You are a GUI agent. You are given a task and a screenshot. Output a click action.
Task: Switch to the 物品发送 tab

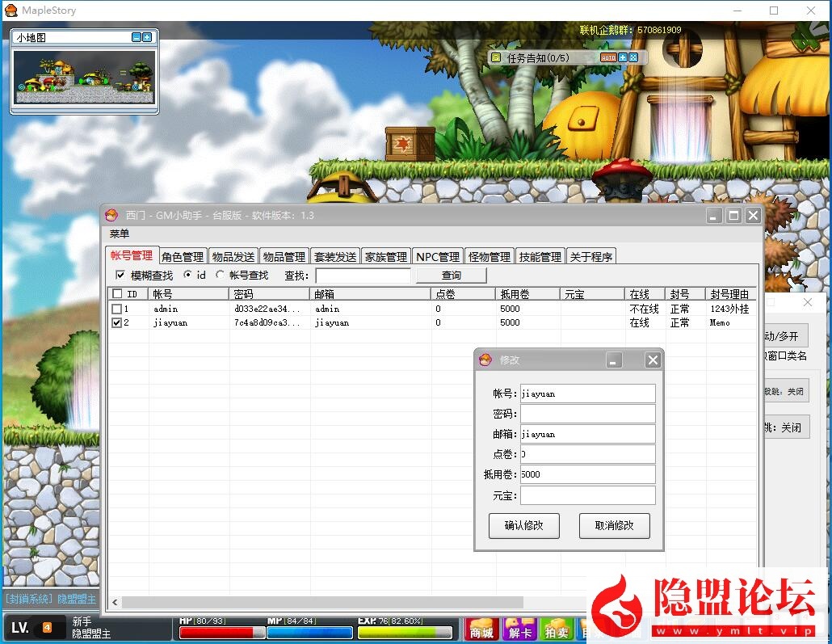pos(233,257)
